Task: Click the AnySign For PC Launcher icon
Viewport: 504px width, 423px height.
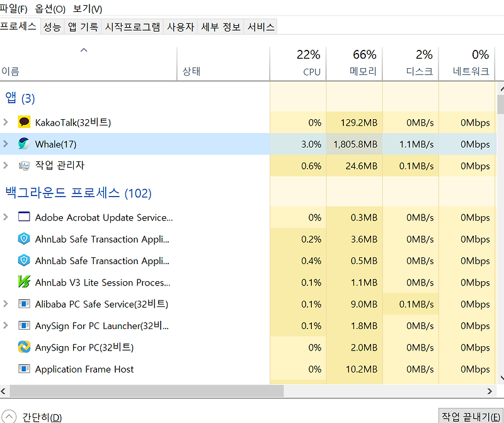Action: [24, 325]
